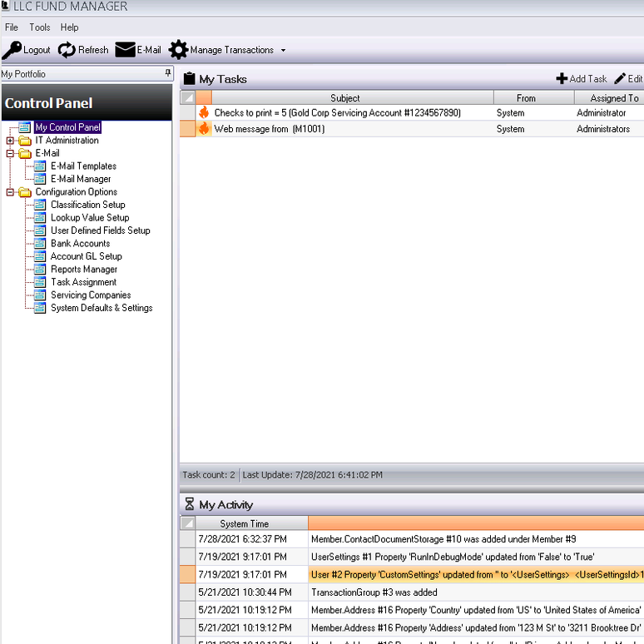
Task: Click the E-Mail envelope icon in toolbar
Action: (x=125, y=50)
